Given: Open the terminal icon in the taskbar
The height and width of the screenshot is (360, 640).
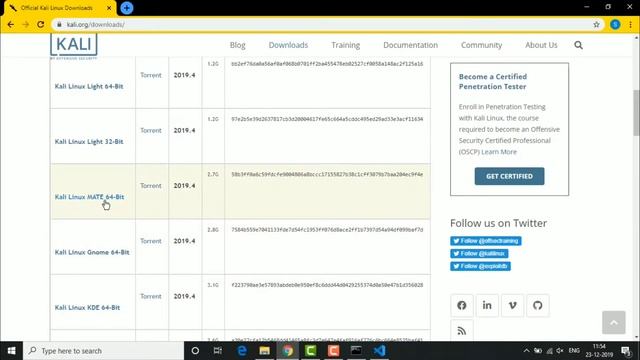Looking at the screenshot, I should (x=356, y=351).
